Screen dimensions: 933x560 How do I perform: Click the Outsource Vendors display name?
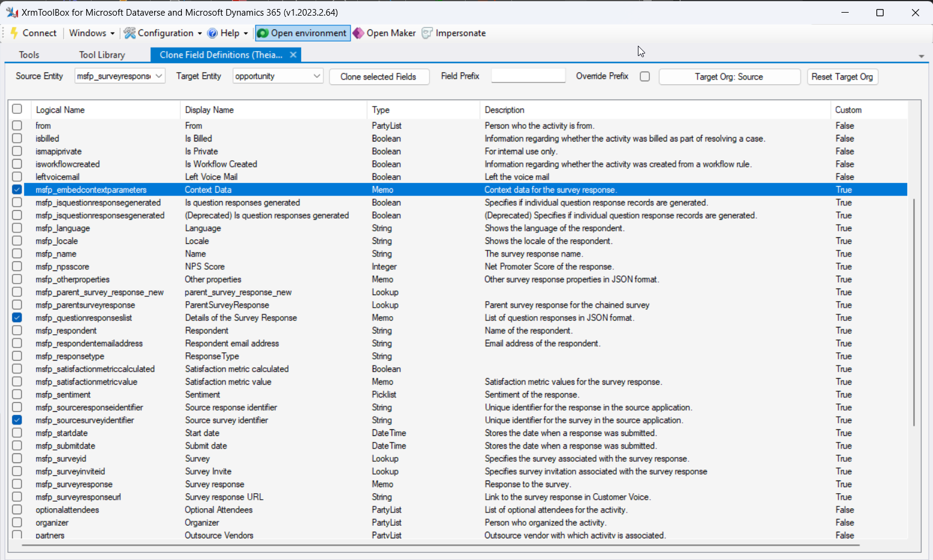(219, 535)
